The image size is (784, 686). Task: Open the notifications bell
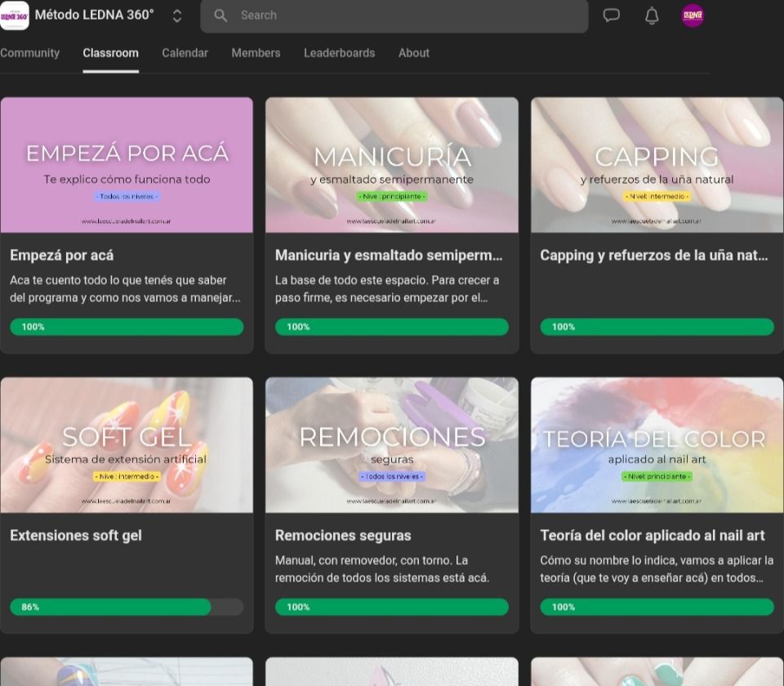[x=652, y=16]
